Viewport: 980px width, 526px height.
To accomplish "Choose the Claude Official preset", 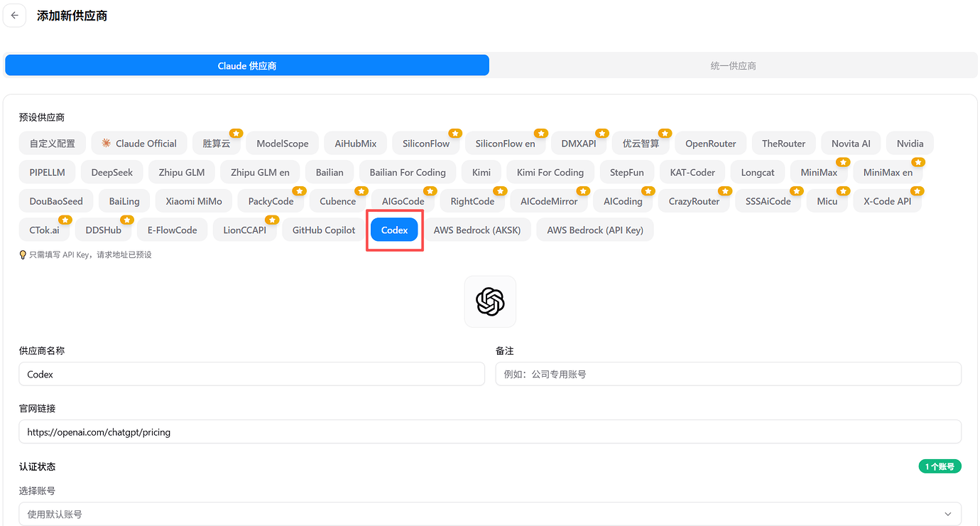I will tap(139, 143).
